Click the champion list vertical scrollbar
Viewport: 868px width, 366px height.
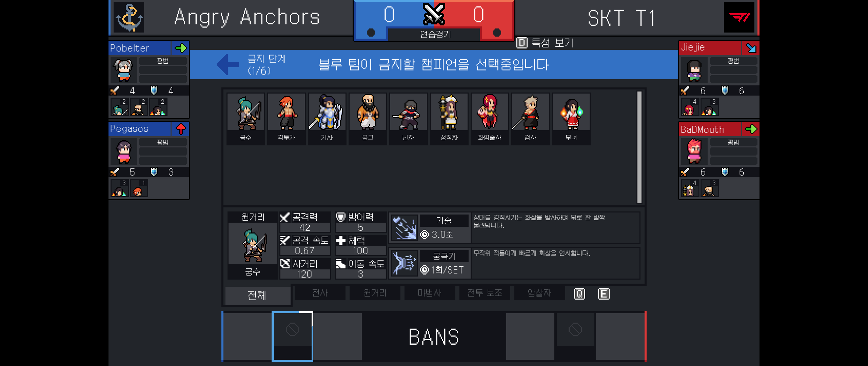pos(639,147)
